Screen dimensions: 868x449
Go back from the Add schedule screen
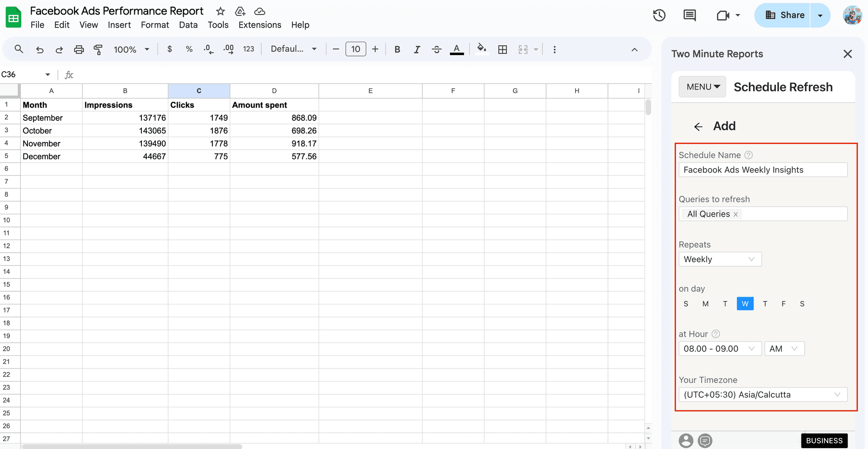(x=698, y=127)
